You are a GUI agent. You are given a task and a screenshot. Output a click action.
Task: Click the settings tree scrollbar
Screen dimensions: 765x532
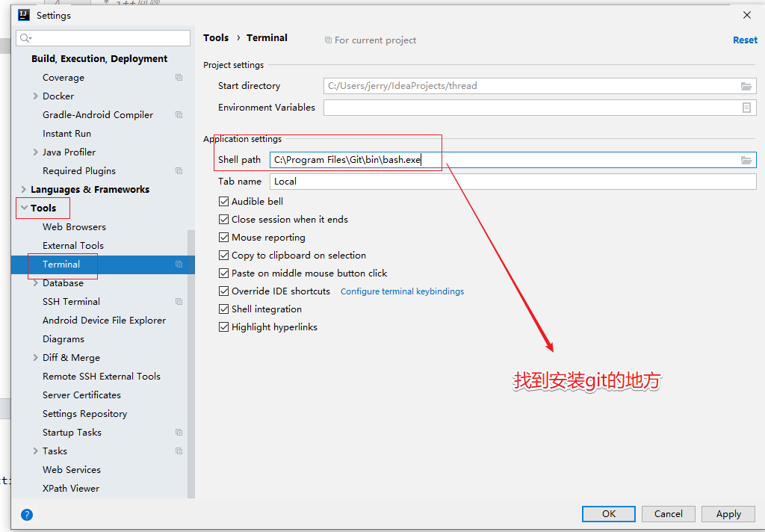[x=191, y=364]
